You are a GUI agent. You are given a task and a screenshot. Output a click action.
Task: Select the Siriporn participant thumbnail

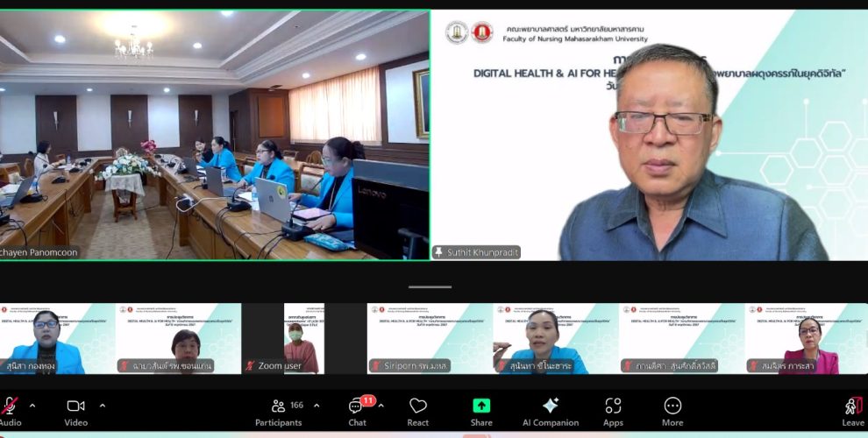tap(430, 338)
